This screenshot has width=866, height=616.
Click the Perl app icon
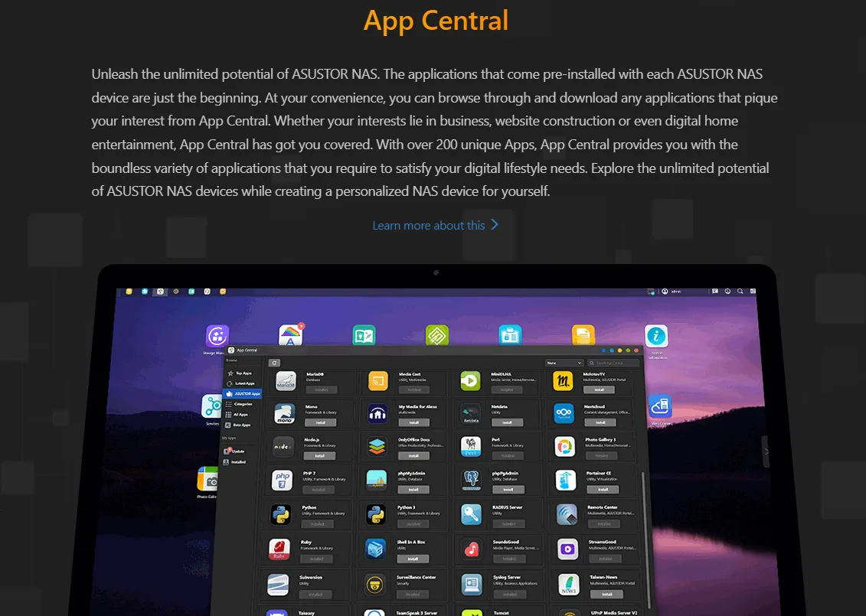click(471, 447)
